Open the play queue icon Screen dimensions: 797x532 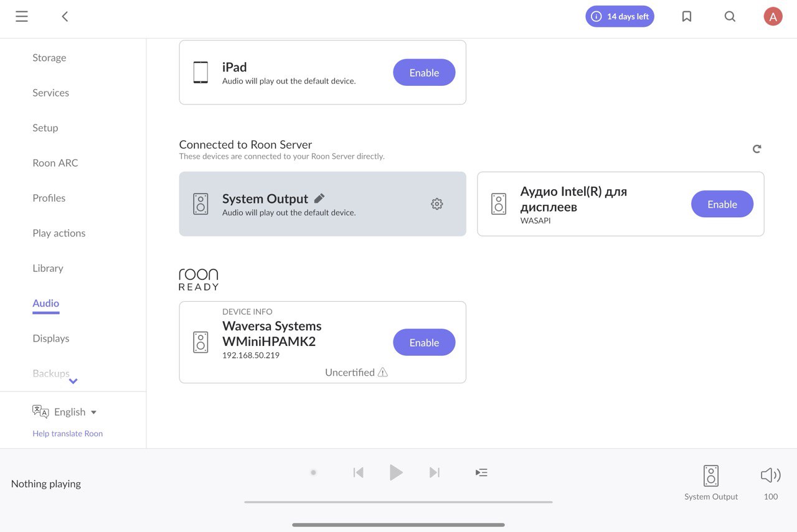click(x=481, y=473)
